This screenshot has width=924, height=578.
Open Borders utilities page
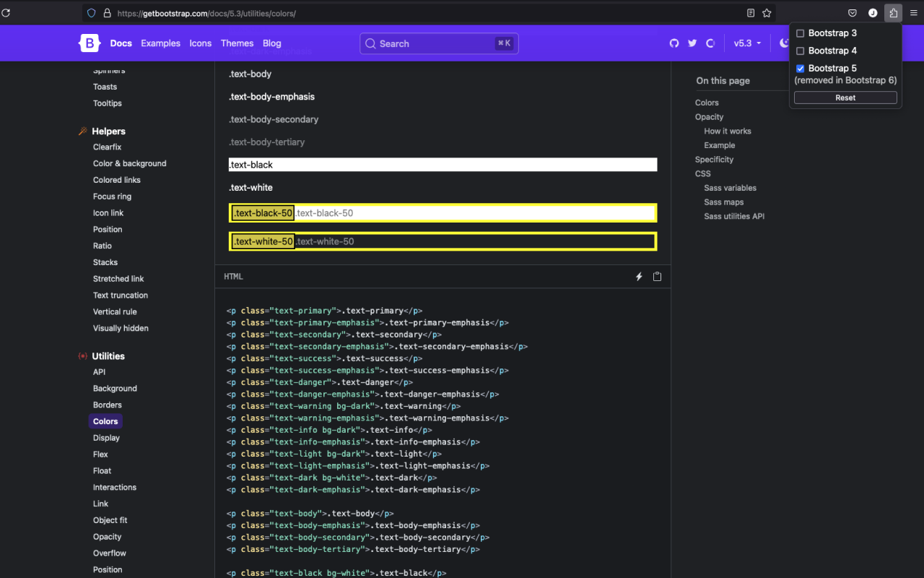point(108,405)
